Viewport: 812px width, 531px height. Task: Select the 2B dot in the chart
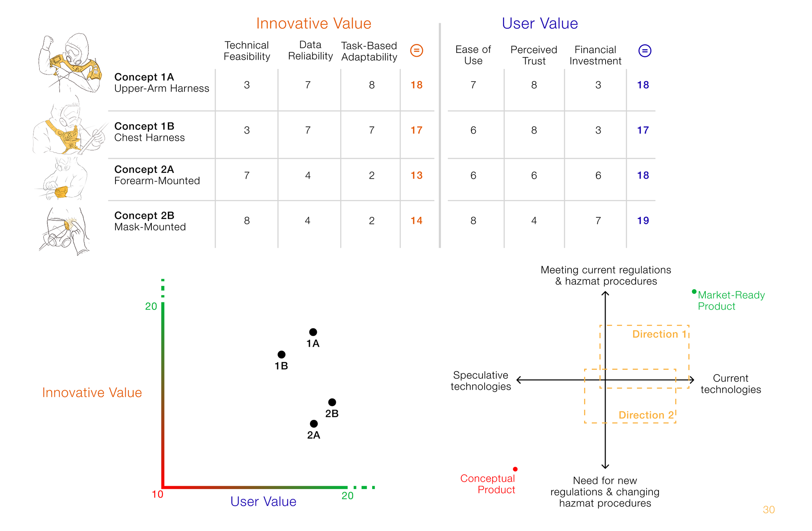(x=332, y=402)
